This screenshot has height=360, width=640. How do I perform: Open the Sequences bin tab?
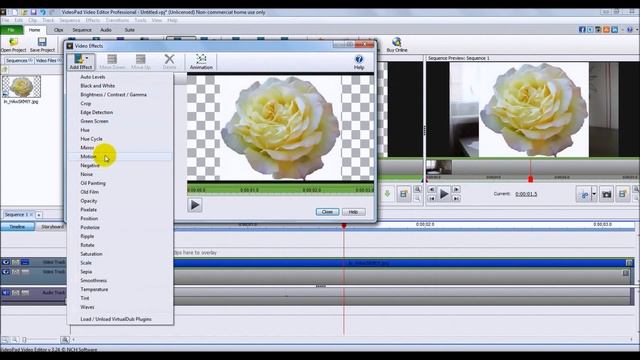coord(18,60)
